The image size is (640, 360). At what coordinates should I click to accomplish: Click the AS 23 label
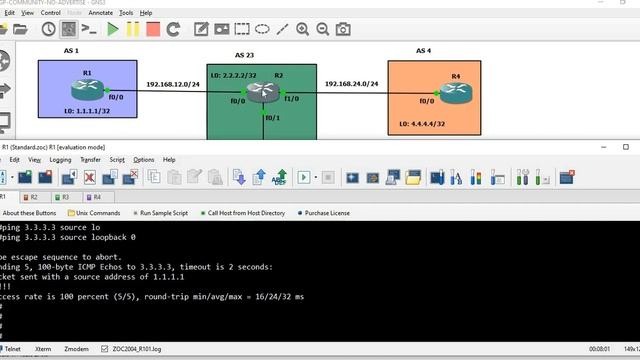pos(244,55)
